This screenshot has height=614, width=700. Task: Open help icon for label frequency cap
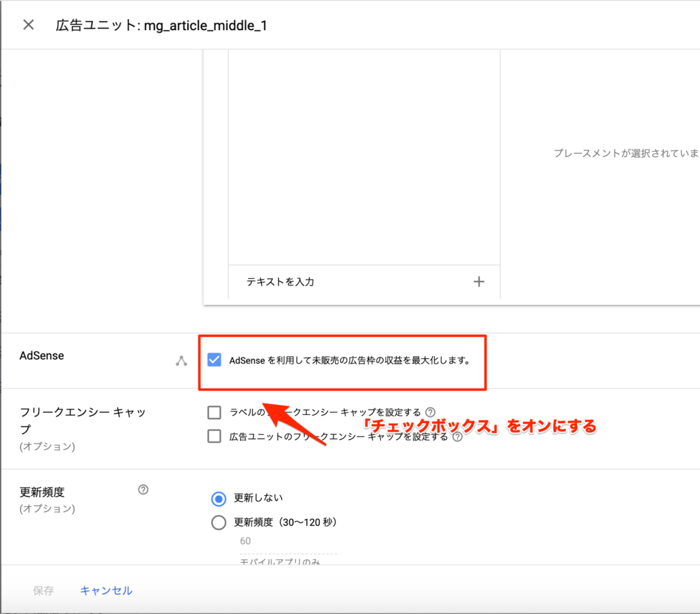(x=430, y=412)
